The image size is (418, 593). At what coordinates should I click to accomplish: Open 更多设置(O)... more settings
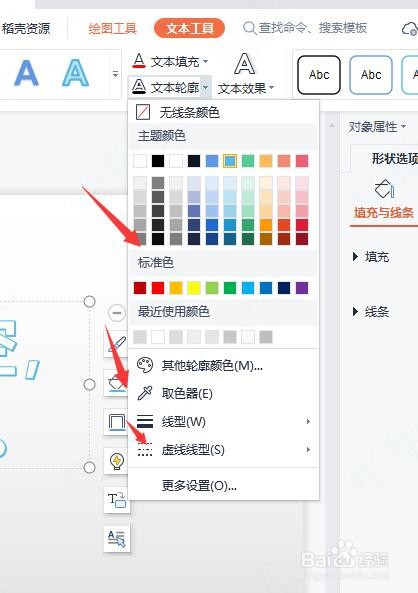224,486
